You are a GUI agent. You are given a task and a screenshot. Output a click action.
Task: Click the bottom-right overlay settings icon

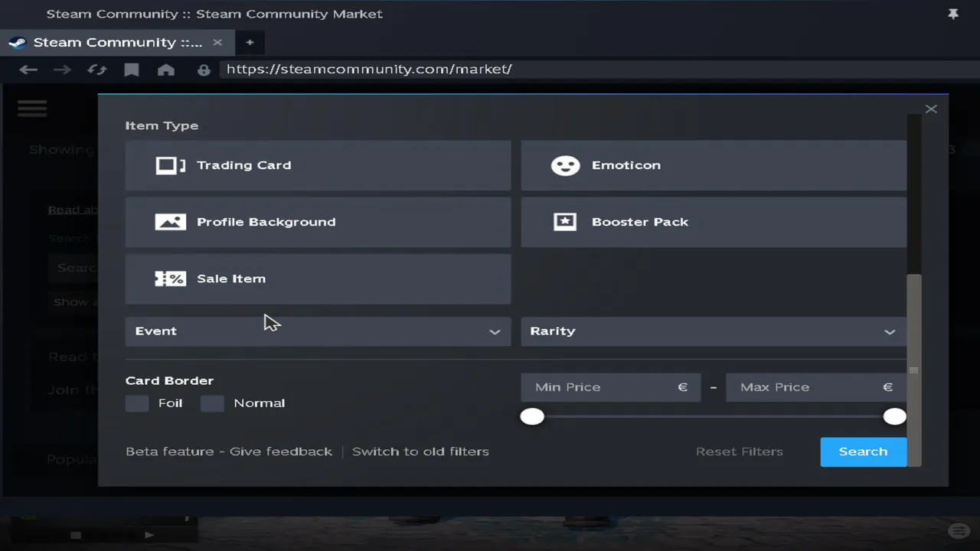click(x=959, y=531)
